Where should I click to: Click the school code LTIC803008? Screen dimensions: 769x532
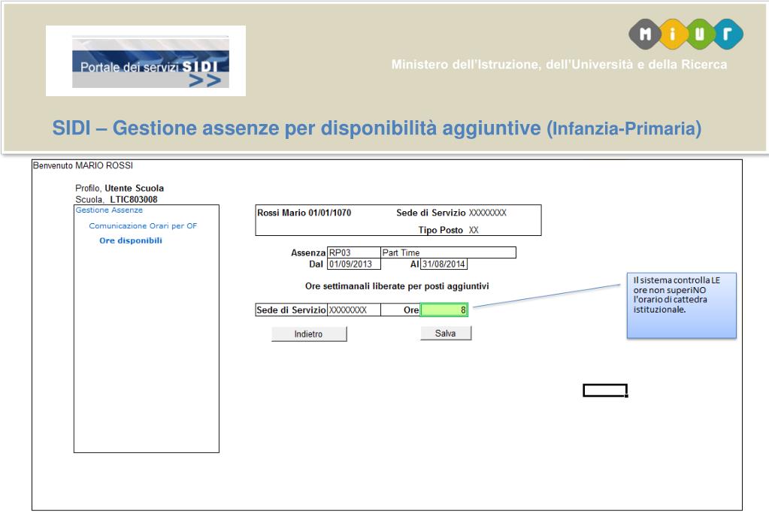(133, 200)
